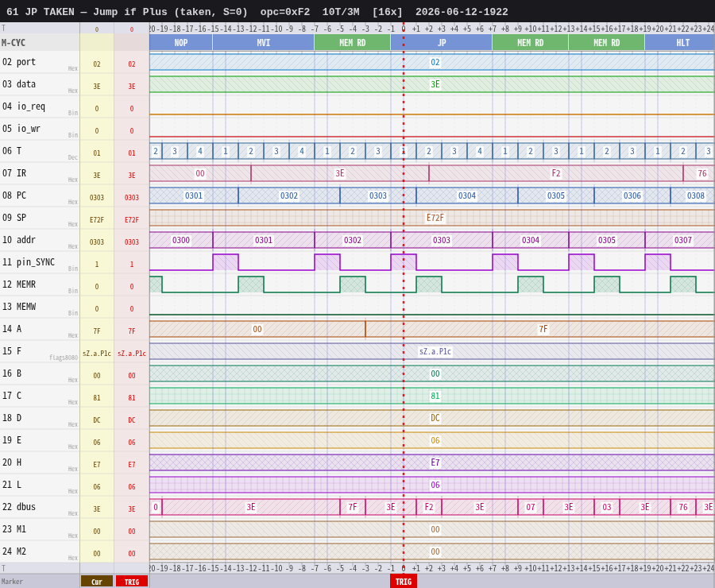
Task: Select the 02 port signal row label
Action: pyautogui.click(x=19, y=62)
